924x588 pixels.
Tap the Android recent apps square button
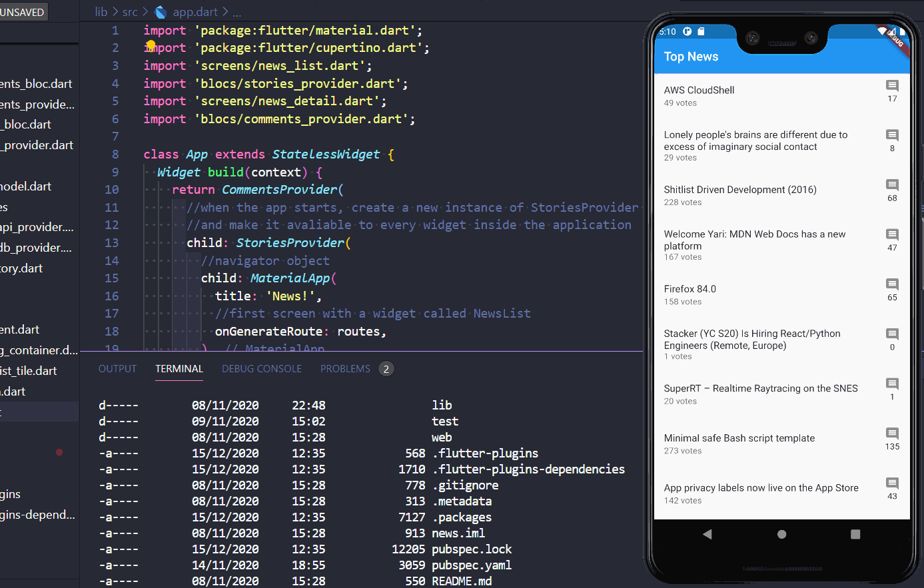coord(855,534)
